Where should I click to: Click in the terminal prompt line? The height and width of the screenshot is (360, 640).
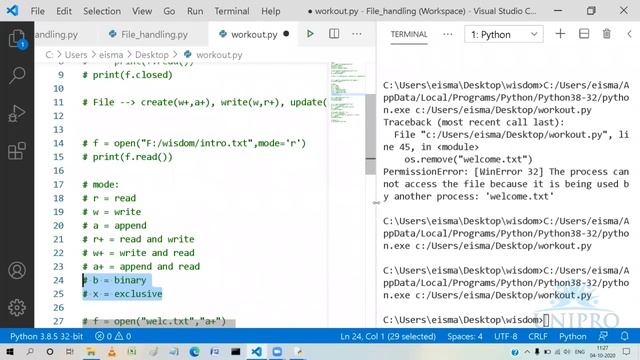pyautogui.click(x=466, y=320)
